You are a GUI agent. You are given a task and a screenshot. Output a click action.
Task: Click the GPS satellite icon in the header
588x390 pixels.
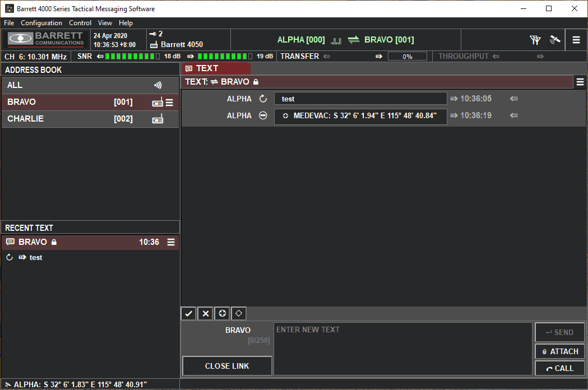(554, 39)
